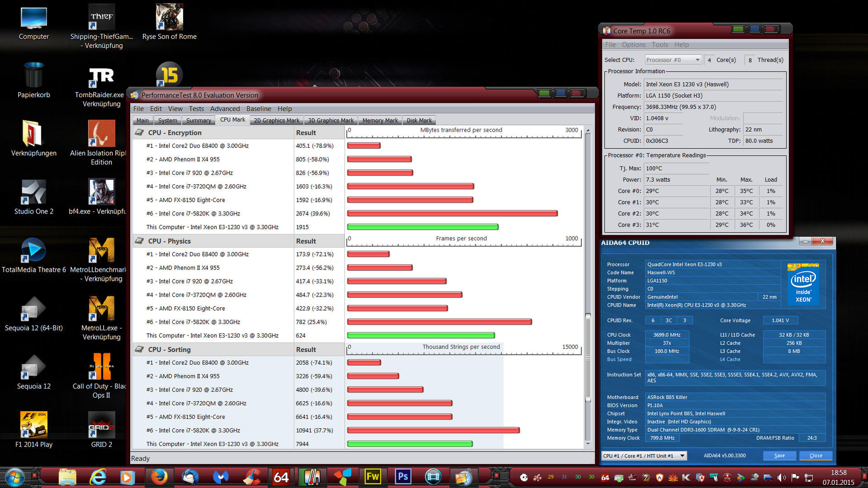This screenshot has width=868, height=488.
Task: Click the CPU - Encryption section icon
Action: (x=139, y=133)
